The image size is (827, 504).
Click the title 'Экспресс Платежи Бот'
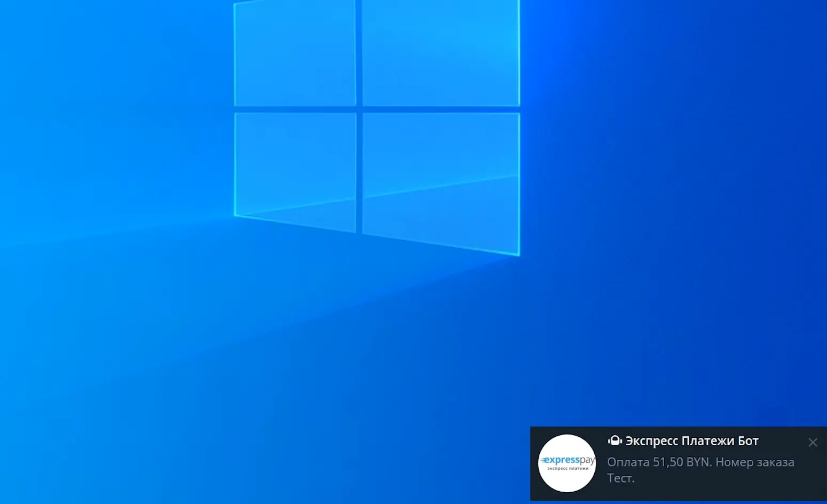691,441
